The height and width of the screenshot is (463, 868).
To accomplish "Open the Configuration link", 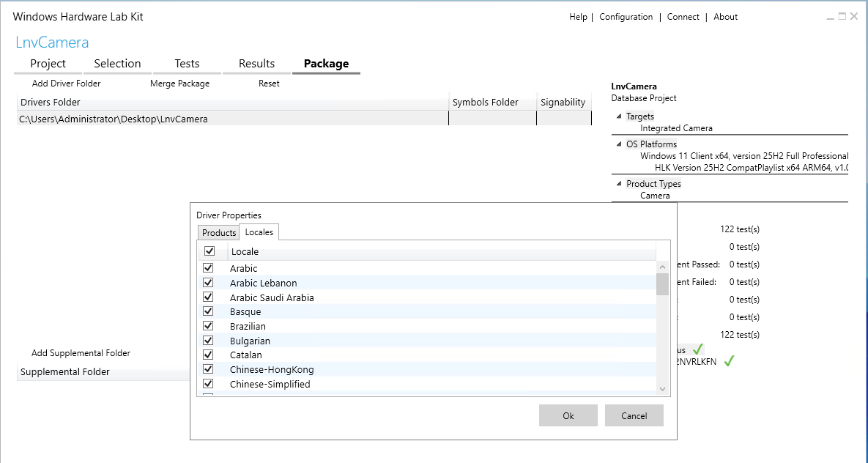I will [626, 17].
